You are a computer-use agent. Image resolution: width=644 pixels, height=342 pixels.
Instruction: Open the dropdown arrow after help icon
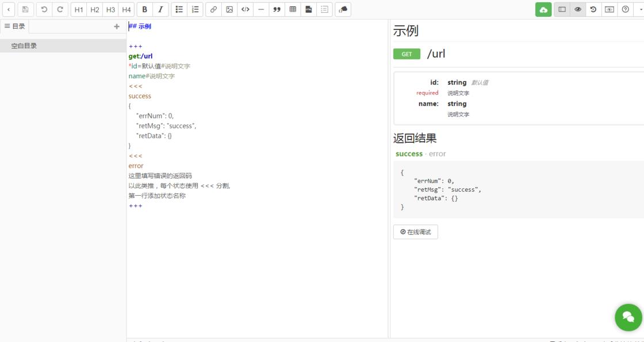click(x=641, y=9)
